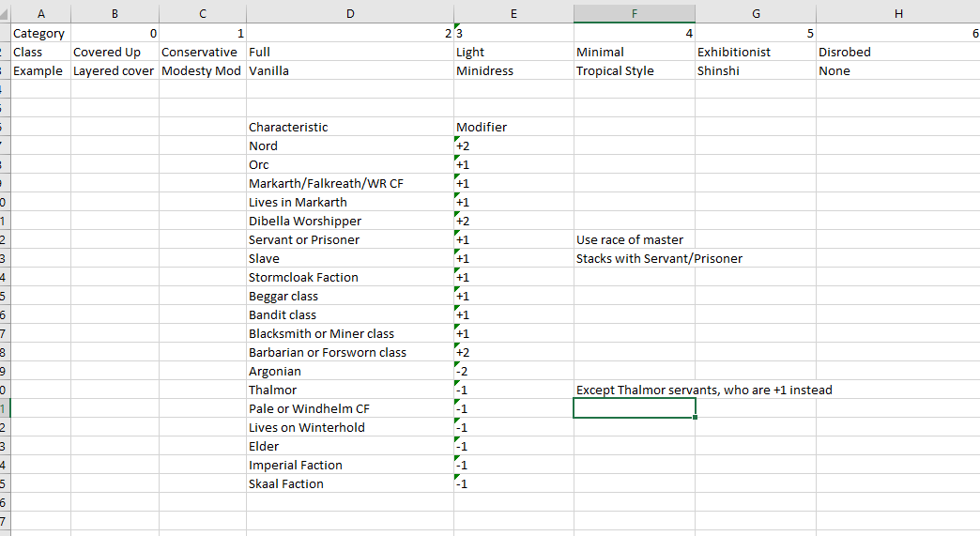Select column C header
The height and width of the screenshot is (536, 980).
(203, 14)
